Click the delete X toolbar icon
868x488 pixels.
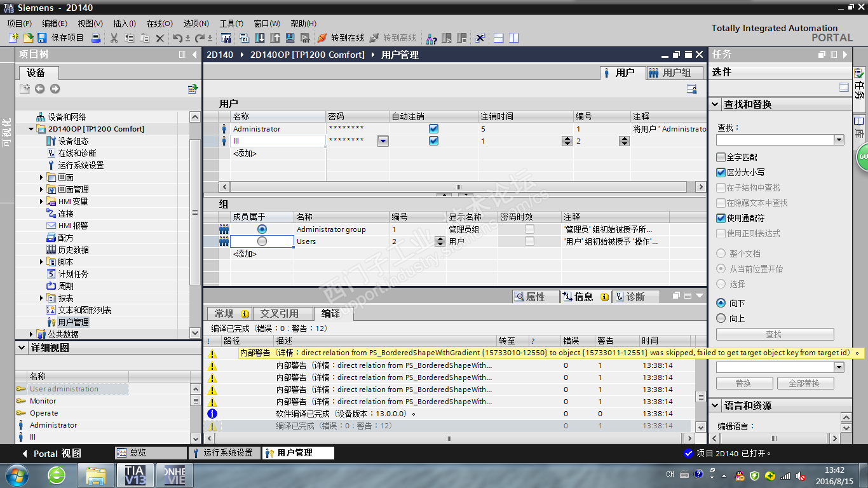(x=160, y=38)
